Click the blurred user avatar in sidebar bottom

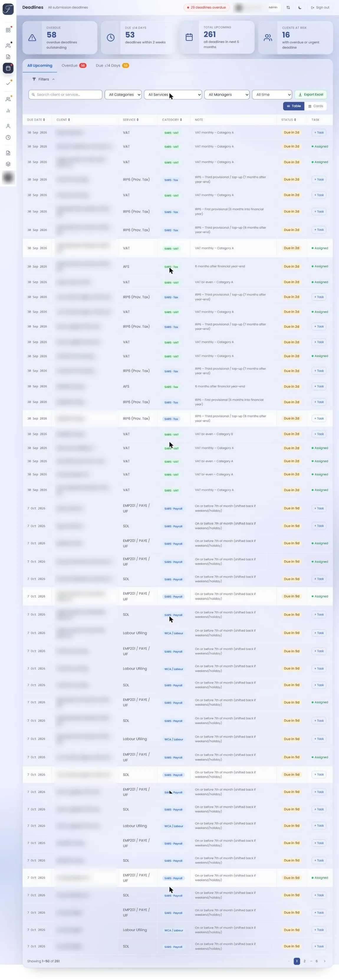(x=8, y=177)
